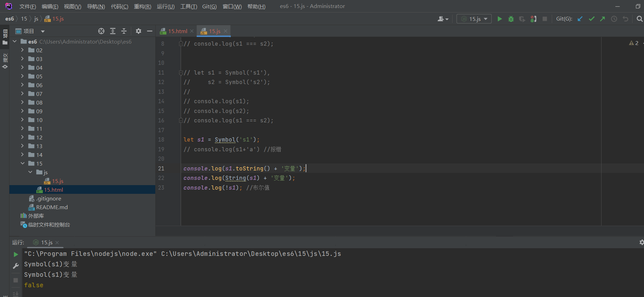The image size is (644, 297).
Task: Hide the project tool window
Action: click(x=150, y=31)
